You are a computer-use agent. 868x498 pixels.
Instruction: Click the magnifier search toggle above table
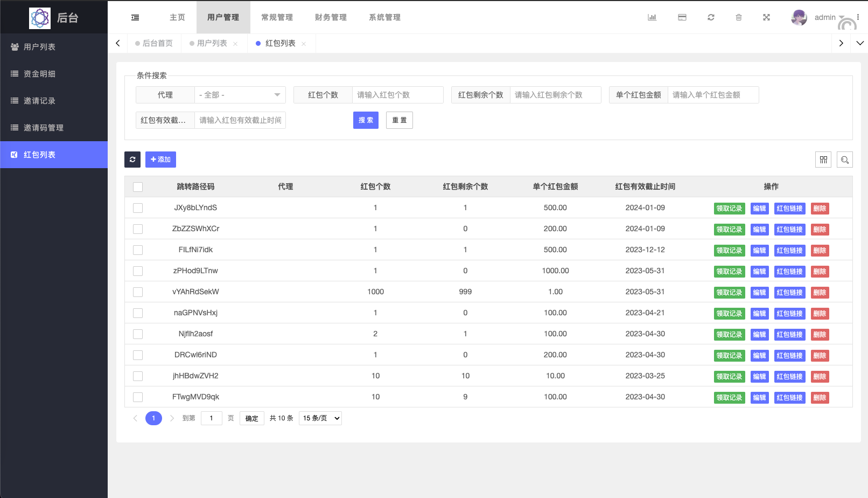pyautogui.click(x=844, y=160)
